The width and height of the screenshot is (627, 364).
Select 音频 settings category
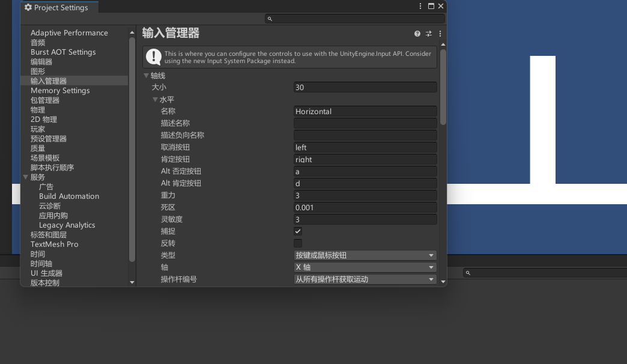coord(38,43)
